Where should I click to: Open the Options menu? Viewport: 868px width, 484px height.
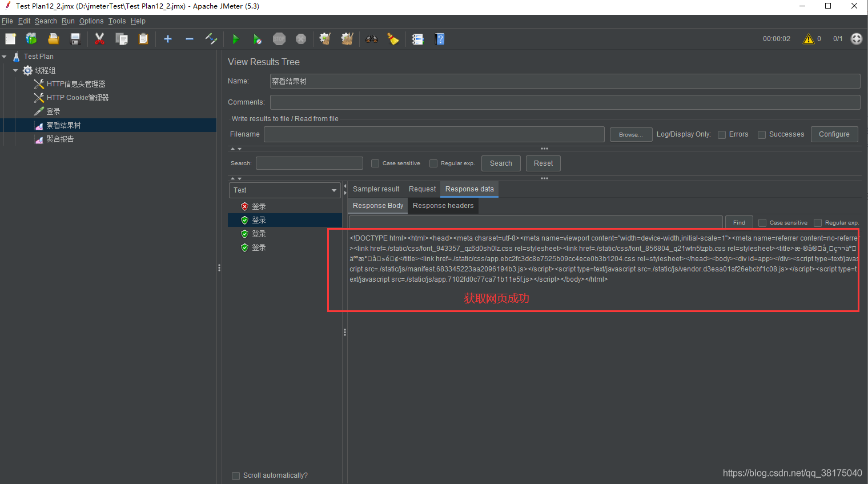(91, 21)
